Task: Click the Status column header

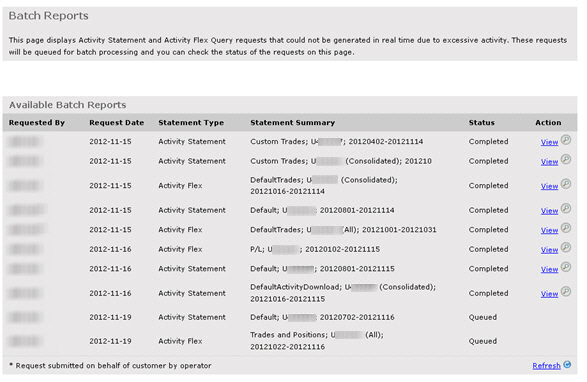Action: [481, 123]
